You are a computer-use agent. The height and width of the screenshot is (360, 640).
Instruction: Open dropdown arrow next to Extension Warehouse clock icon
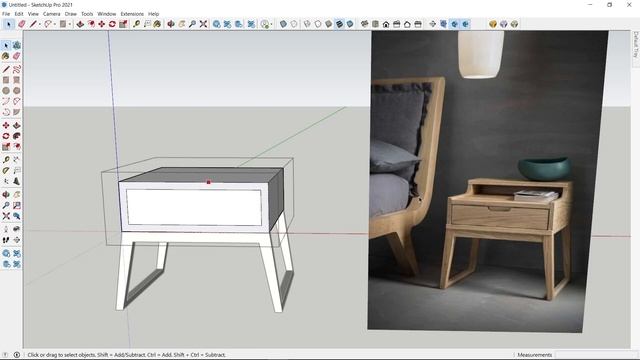pos(271,24)
